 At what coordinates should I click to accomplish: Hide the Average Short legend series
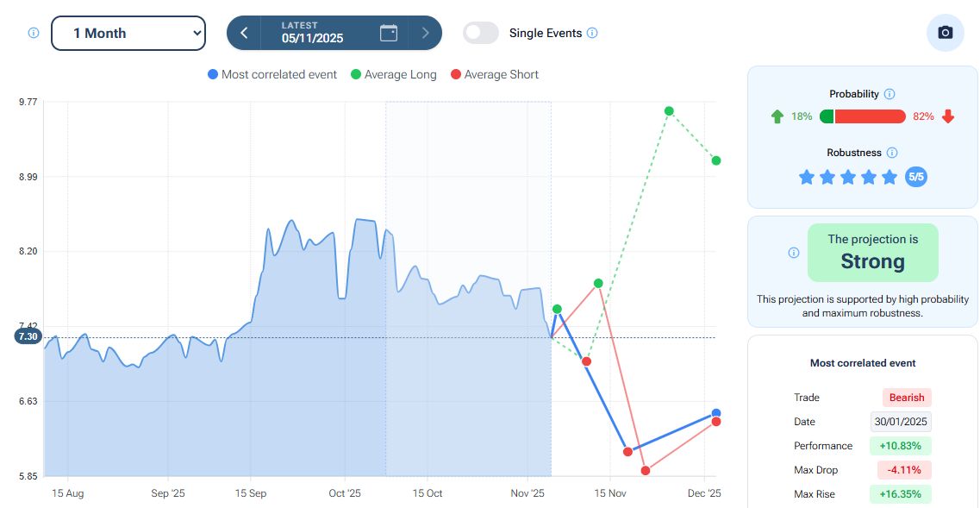pos(494,74)
